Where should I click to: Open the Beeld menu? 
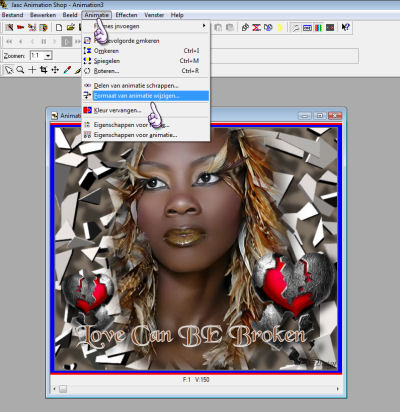tap(70, 15)
